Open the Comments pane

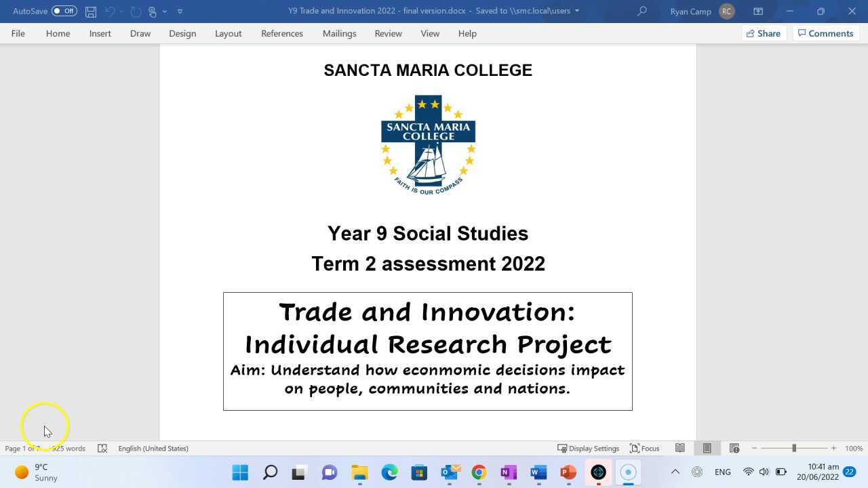coord(825,33)
